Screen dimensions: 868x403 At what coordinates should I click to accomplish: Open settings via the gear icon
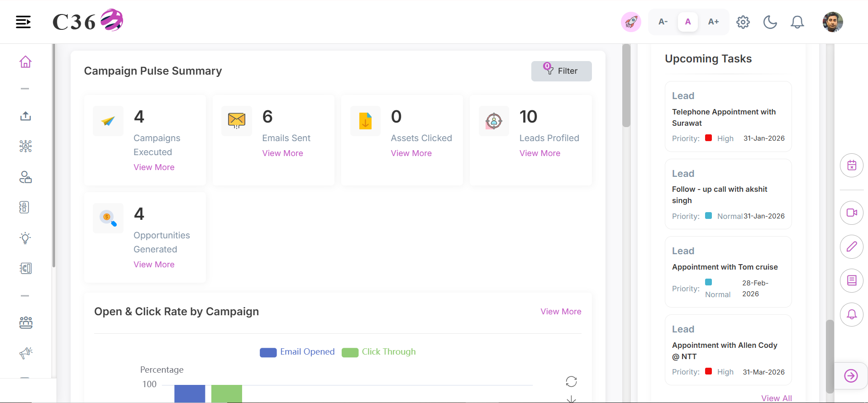click(x=743, y=22)
